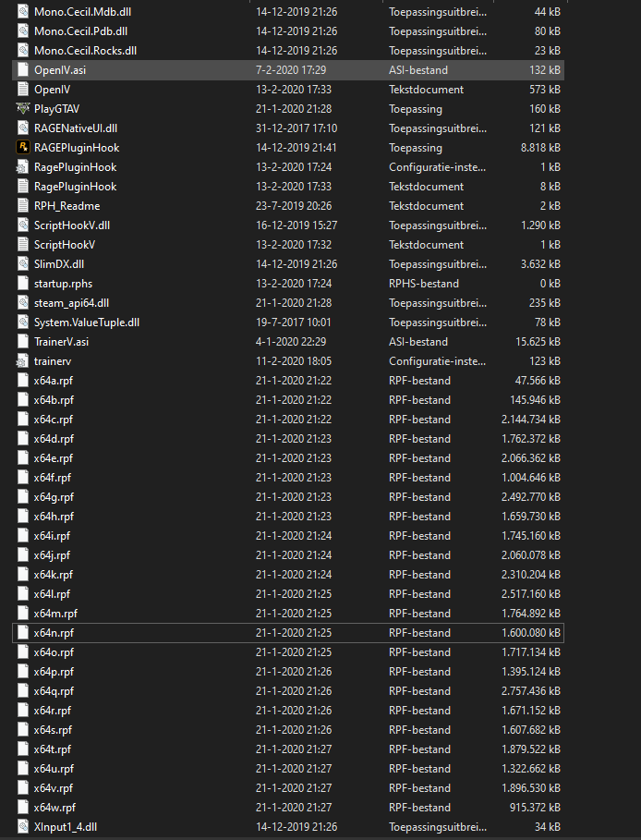This screenshot has height=840, width=641.
Task: Click the date 16-12-2019 15:27
Action: point(296,225)
